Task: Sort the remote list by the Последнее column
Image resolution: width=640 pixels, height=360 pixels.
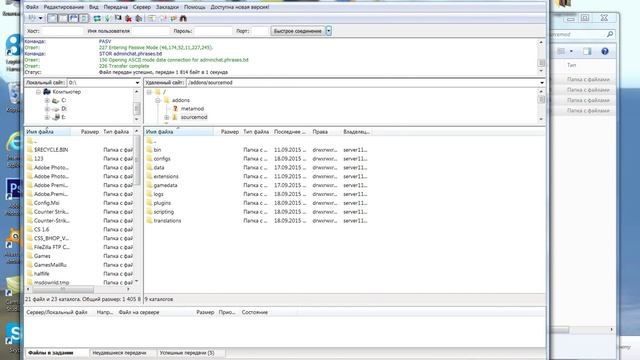Action: 290,132
